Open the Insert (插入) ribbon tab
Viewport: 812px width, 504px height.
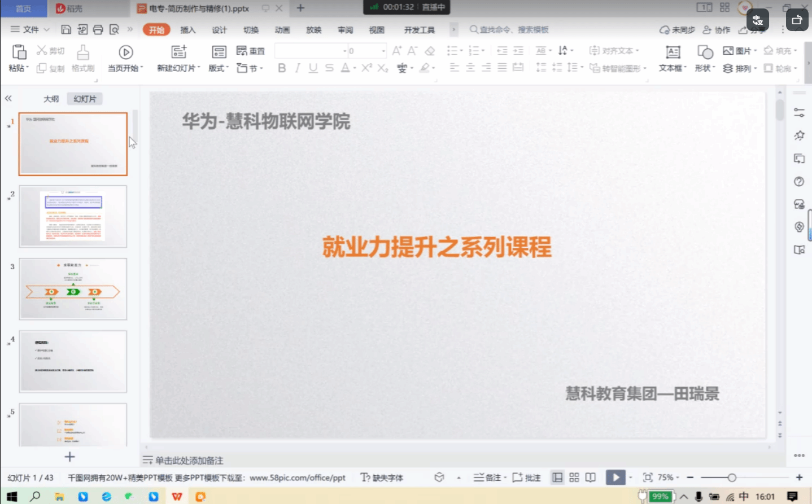pos(187,30)
